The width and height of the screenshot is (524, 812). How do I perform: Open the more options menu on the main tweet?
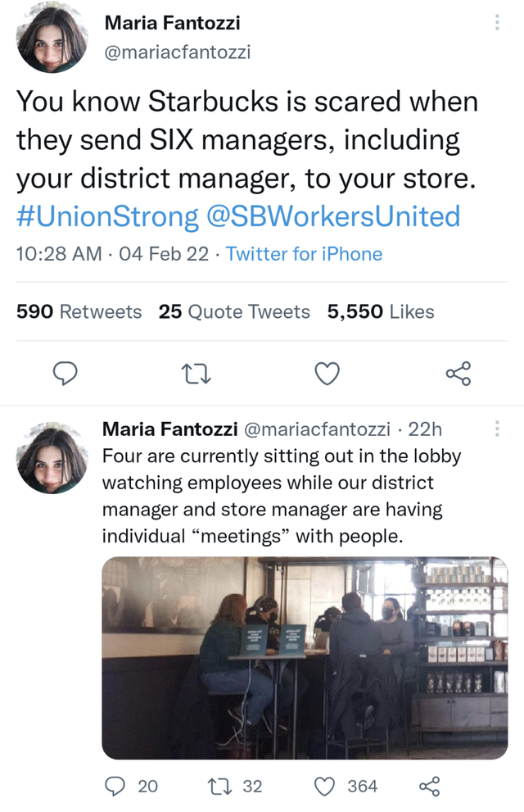497,23
